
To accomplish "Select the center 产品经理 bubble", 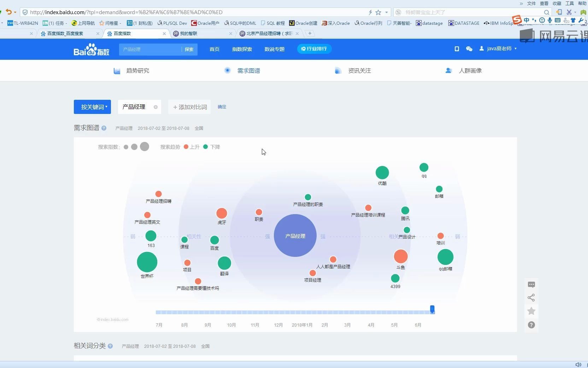I will [x=295, y=236].
